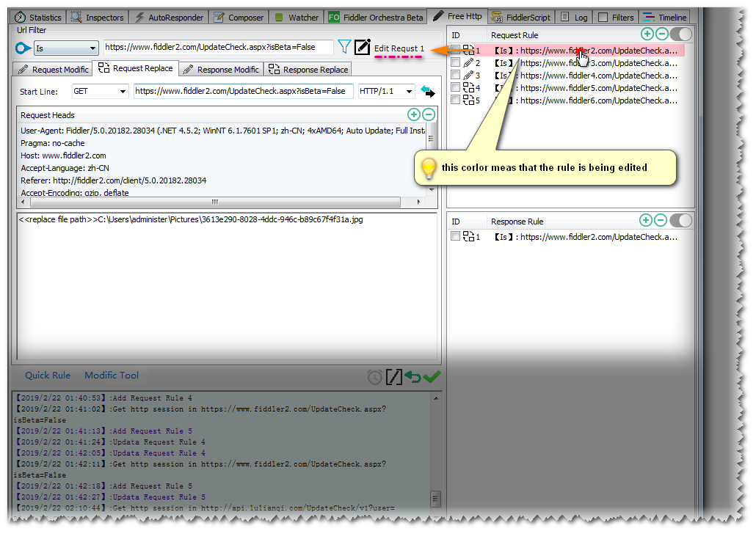
Task: Confirm with the green checkmark icon
Action: pos(432,376)
